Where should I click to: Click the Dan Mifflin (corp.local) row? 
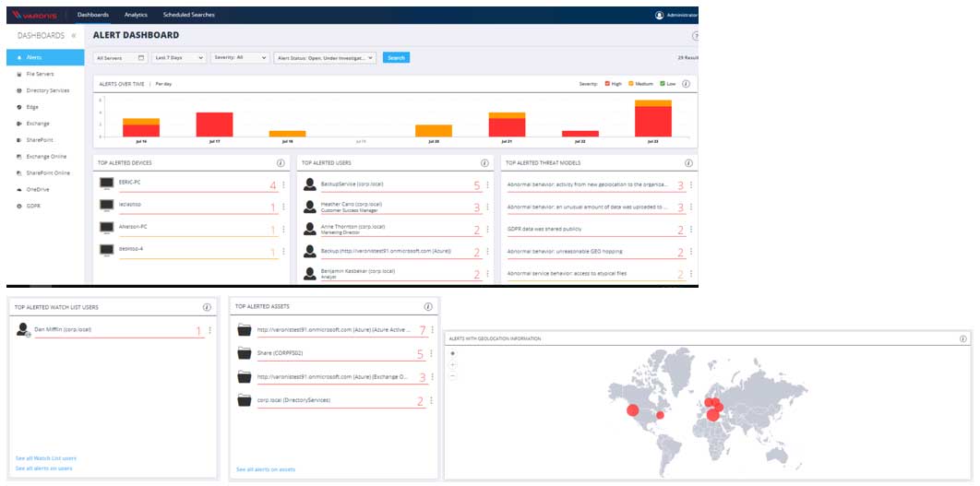click(x=114, y=330)
